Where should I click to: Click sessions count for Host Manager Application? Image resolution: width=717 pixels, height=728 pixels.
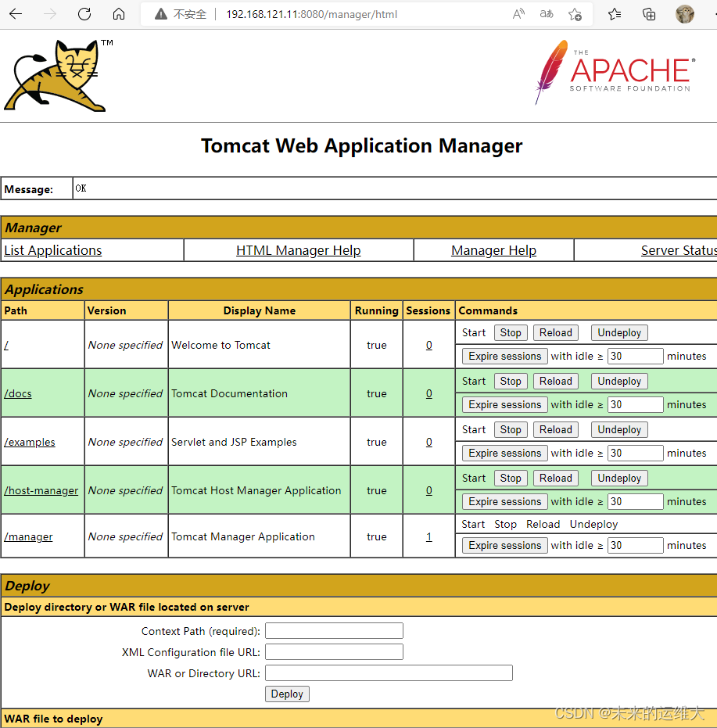tap(429, 490)
